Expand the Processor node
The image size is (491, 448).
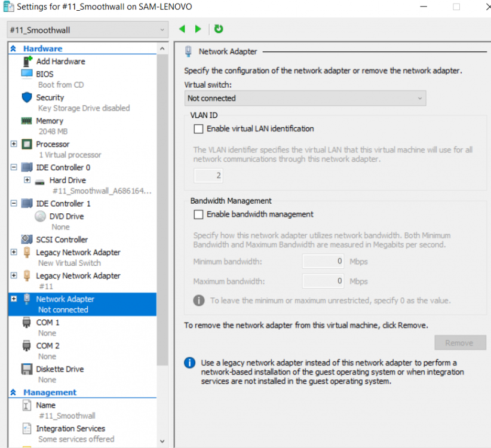(x=14, y=144)
